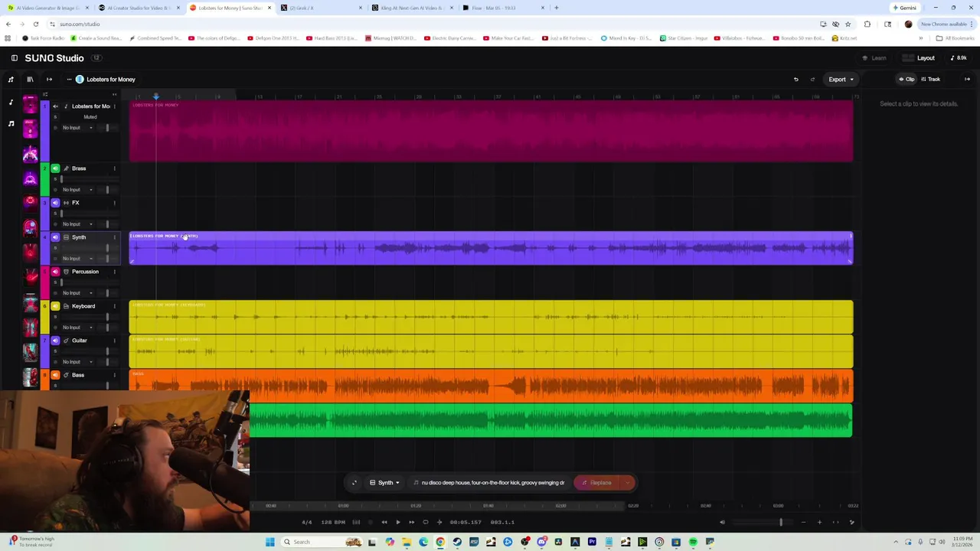
Task: Switch to the Track tab
Action: [930, 80]
